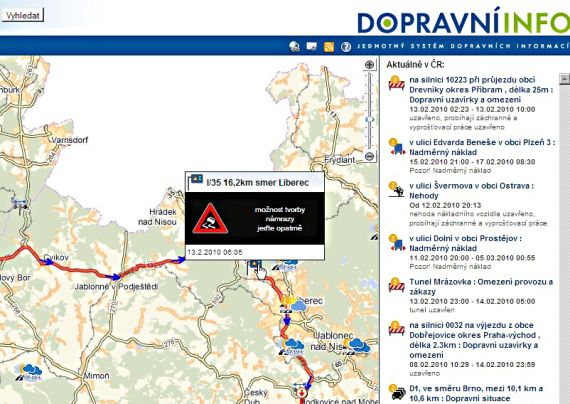The image size is (570, 404).
Task: Open the silnice 10223 Drevníky closure report
Action: (481, 89)
